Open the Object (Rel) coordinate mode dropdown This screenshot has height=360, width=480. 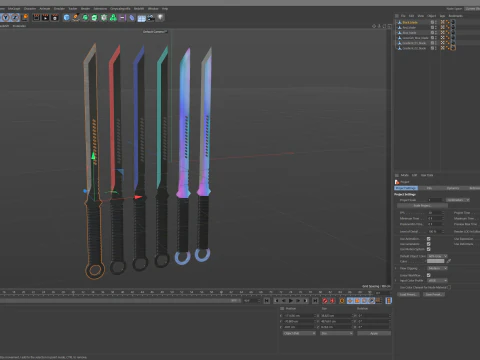click(299, 333)
